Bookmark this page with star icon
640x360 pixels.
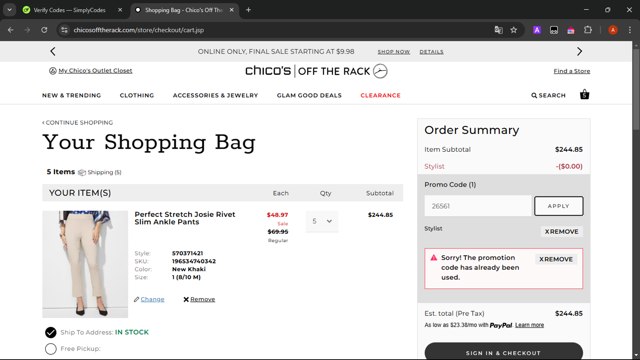tap(514, 30)
